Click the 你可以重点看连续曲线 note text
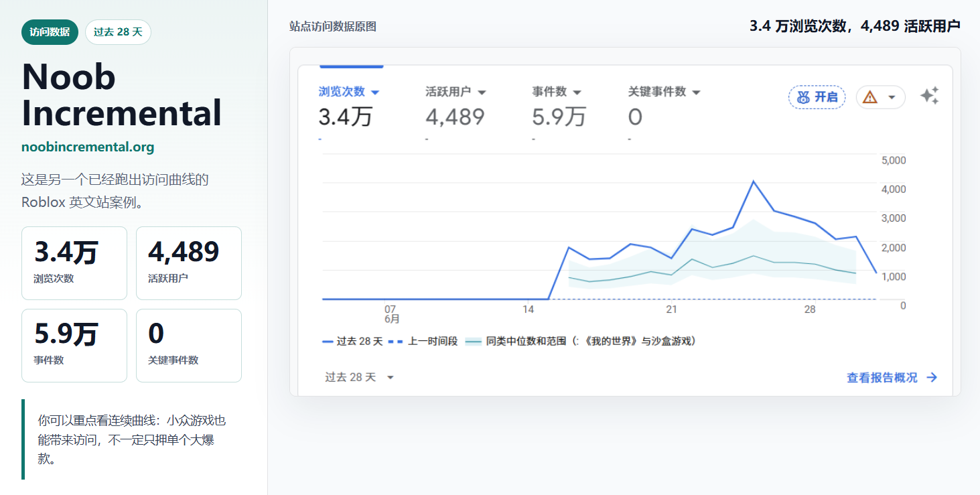This screenshot has width=980, height=495. coord(132,439)
